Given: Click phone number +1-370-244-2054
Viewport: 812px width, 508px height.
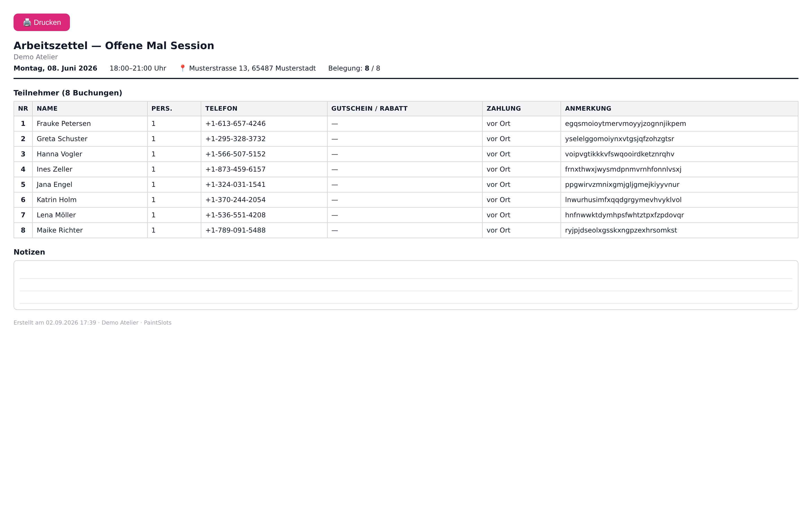Looking at the screenshot, I should (x=235, y=200).
